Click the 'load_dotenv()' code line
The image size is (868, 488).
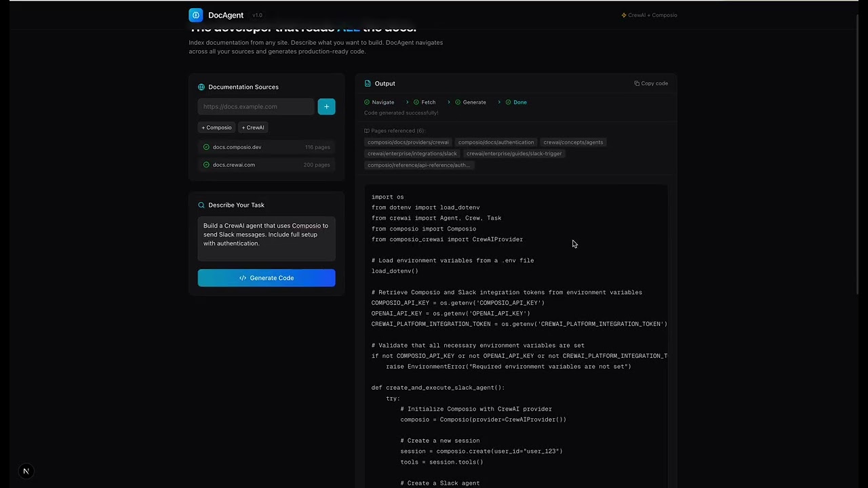click(x=395, y=271)
